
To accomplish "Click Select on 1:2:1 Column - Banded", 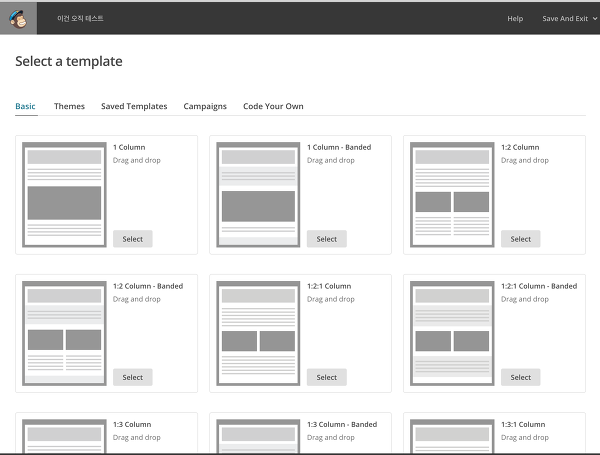I will (520, 377).
